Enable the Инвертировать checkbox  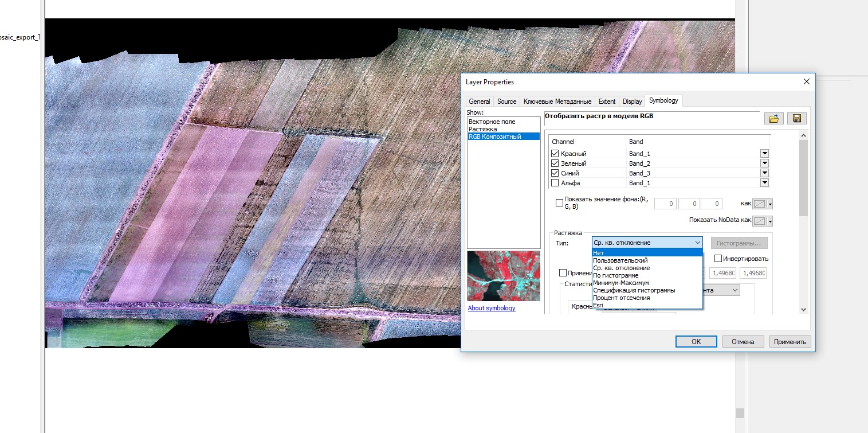coord(718,259)
